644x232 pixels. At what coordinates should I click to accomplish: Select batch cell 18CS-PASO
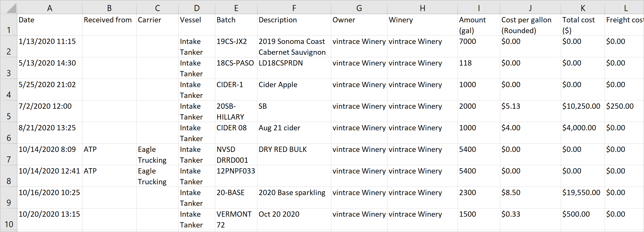tap(236, 68)
